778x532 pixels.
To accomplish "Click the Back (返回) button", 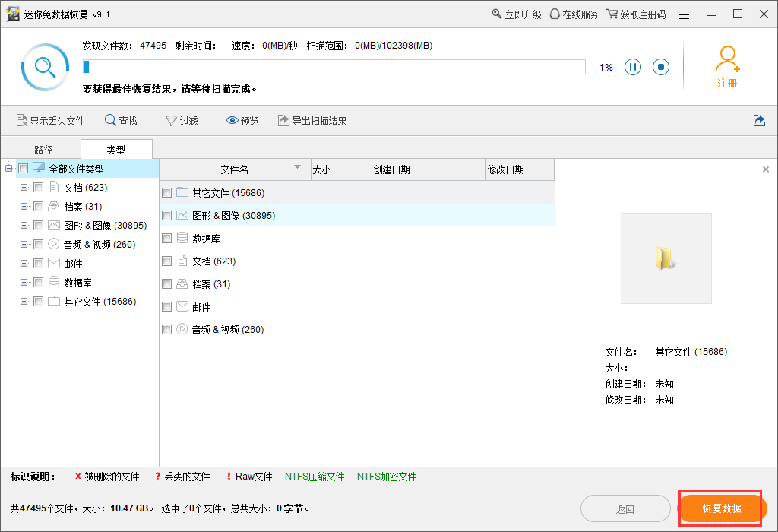I will [x=625, y=508].
